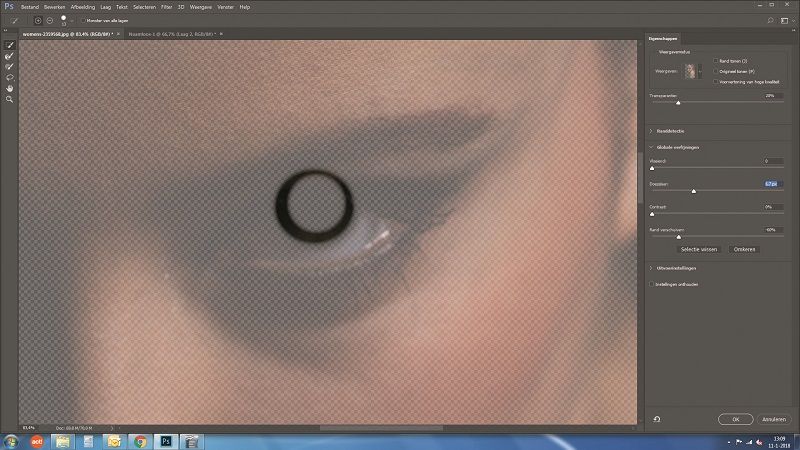Select the Lasso tool

tap(10, 78)
